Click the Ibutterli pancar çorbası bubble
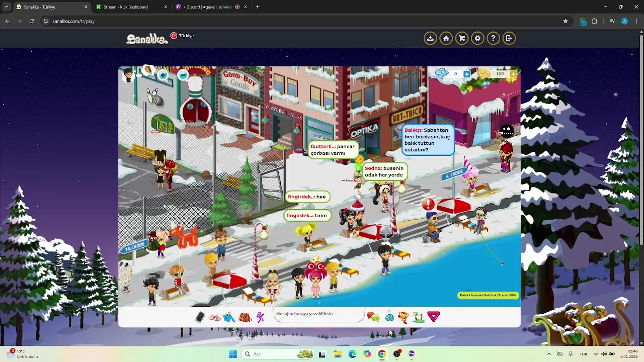644x362 pixels. (333, 150)
